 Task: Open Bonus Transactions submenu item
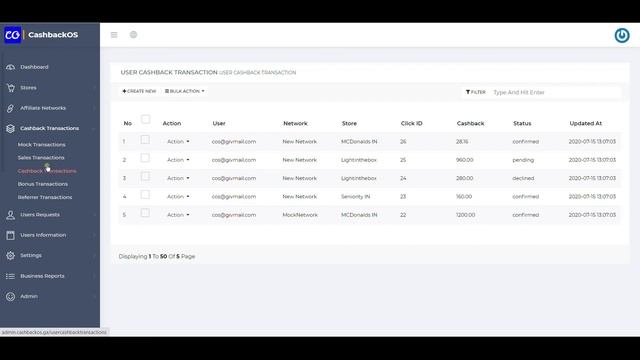[x=42, y=184]
